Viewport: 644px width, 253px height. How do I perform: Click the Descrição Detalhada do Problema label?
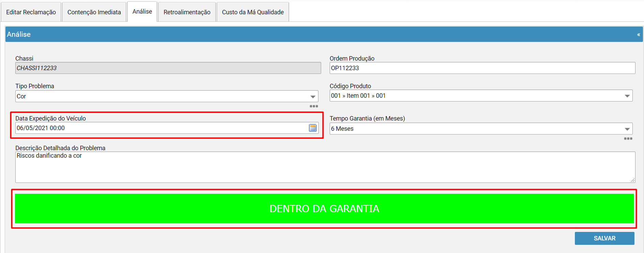pyautogui.click(x=60, y=148)
